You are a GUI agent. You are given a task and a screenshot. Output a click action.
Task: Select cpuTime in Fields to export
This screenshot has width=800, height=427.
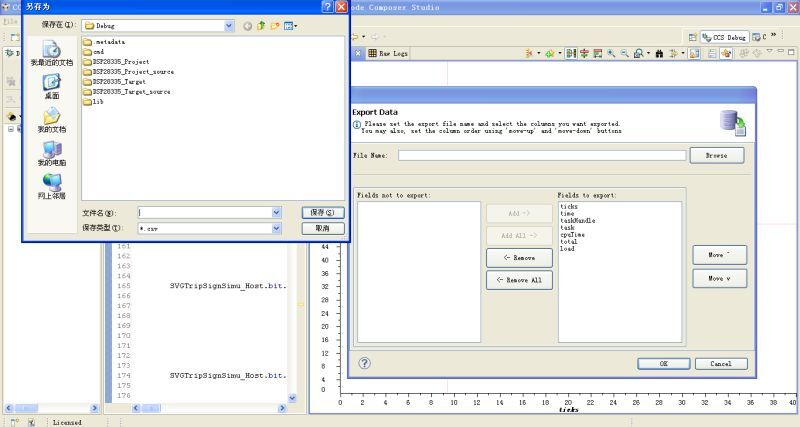click(574, 234)
